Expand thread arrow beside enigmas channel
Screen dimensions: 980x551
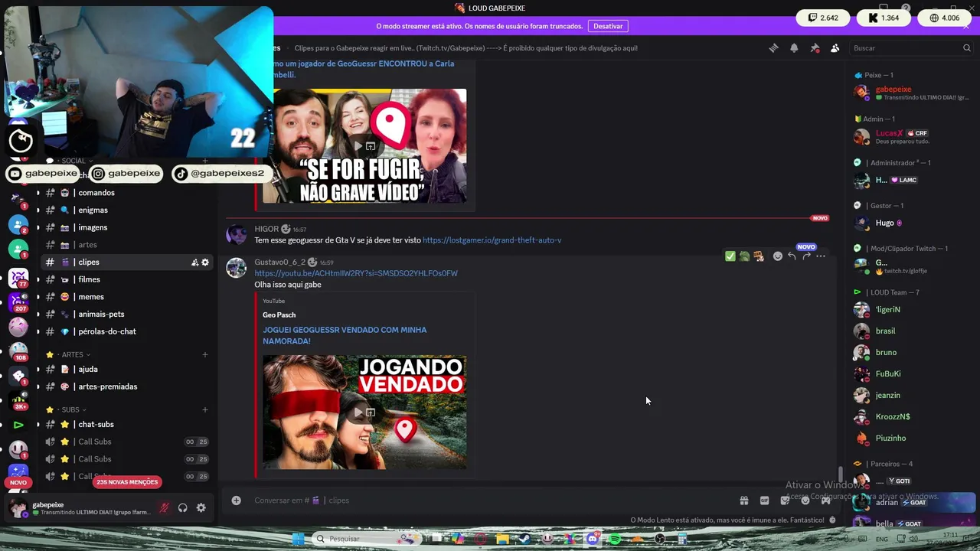click(38, 210)
